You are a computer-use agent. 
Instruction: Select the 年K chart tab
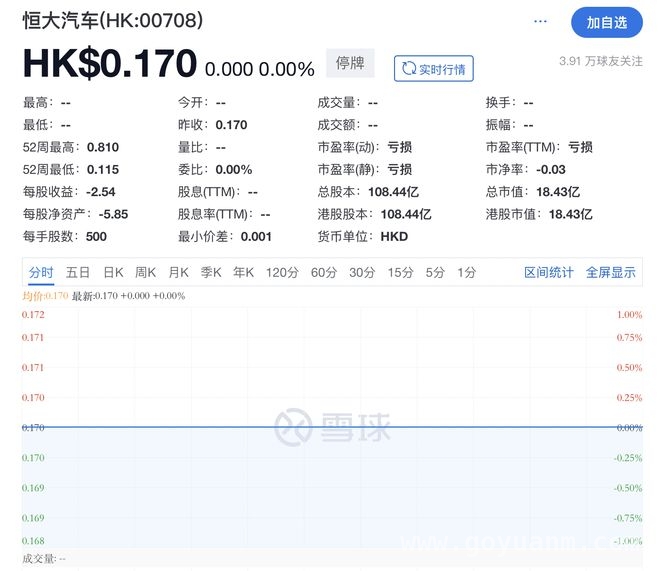coord(243,273)
